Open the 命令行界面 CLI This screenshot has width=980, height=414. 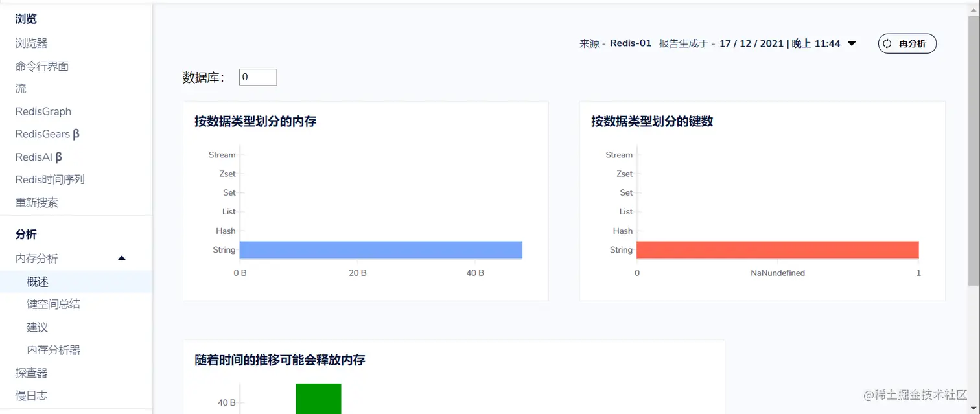[41, 65]
